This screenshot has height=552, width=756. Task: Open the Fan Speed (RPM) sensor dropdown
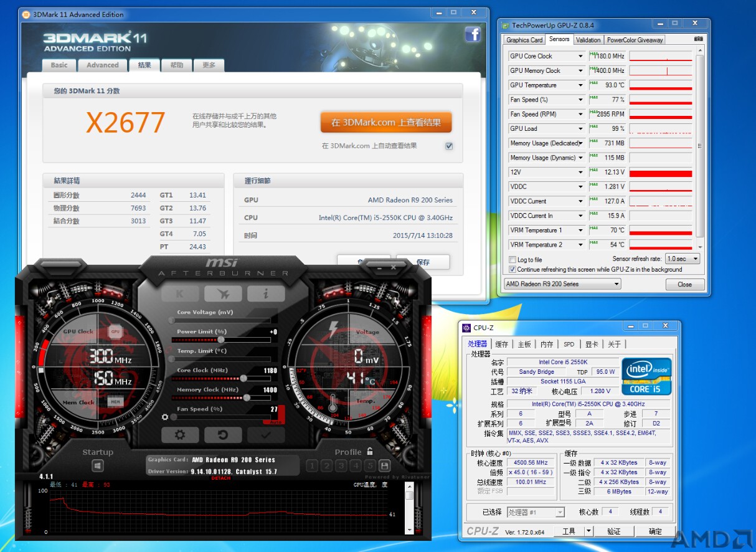[580, 114]
